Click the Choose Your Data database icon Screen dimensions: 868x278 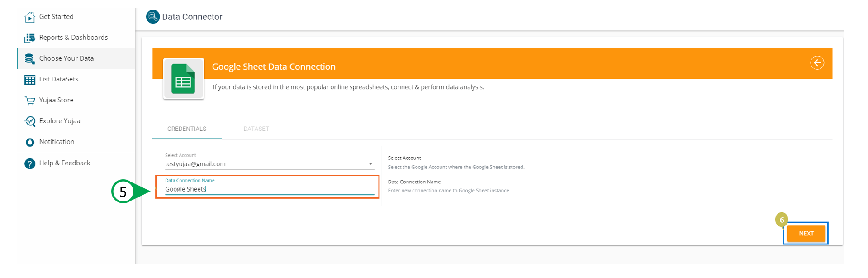pos(30,59)
